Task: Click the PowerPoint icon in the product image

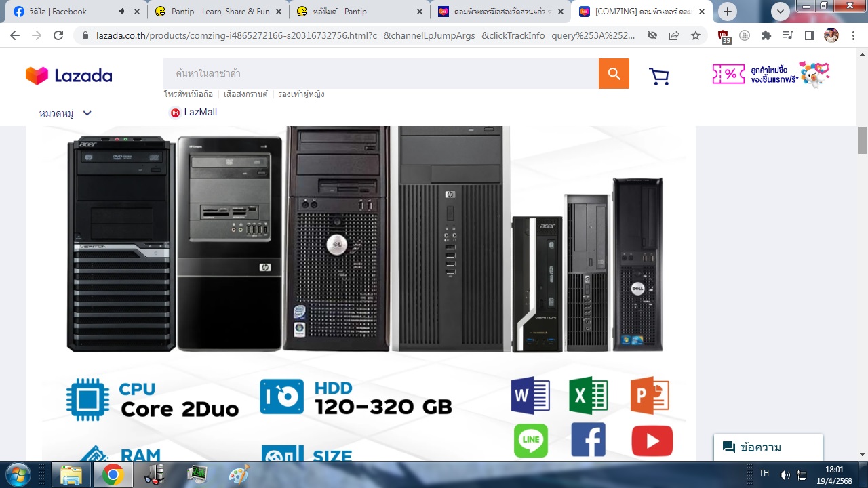Action: pyautogui.click(x=650, y=395)
